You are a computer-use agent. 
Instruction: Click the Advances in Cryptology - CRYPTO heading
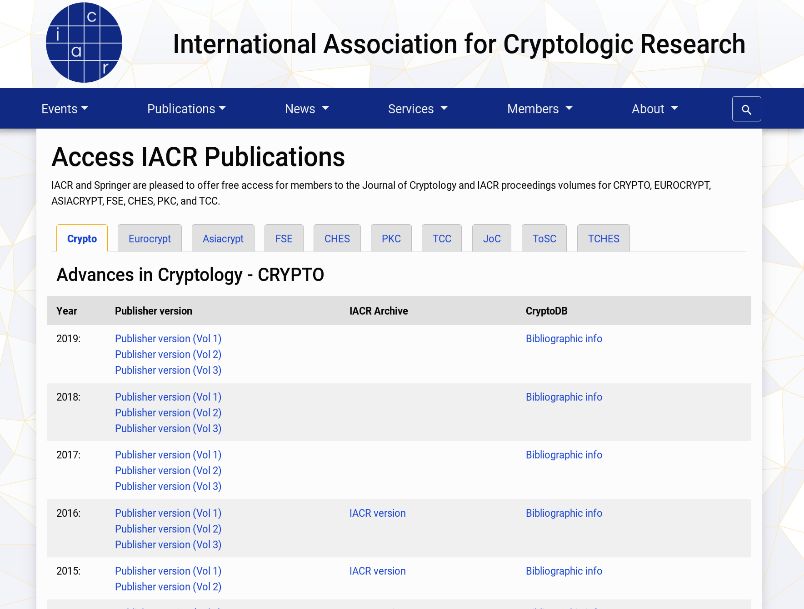click(x=190, y=275)
